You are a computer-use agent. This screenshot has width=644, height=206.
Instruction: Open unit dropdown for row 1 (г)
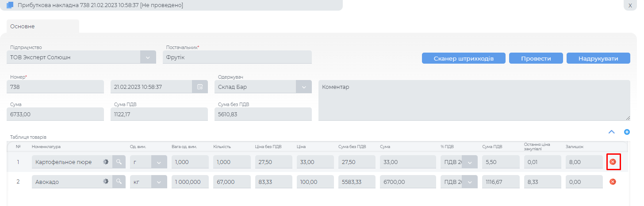pos(159,162)
